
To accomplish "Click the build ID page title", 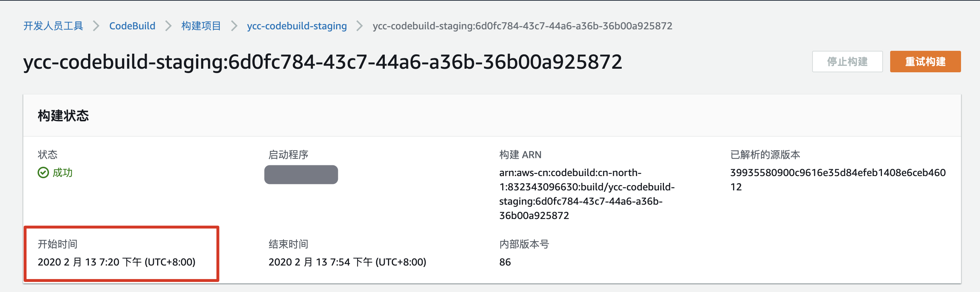I will click(322, 62).
